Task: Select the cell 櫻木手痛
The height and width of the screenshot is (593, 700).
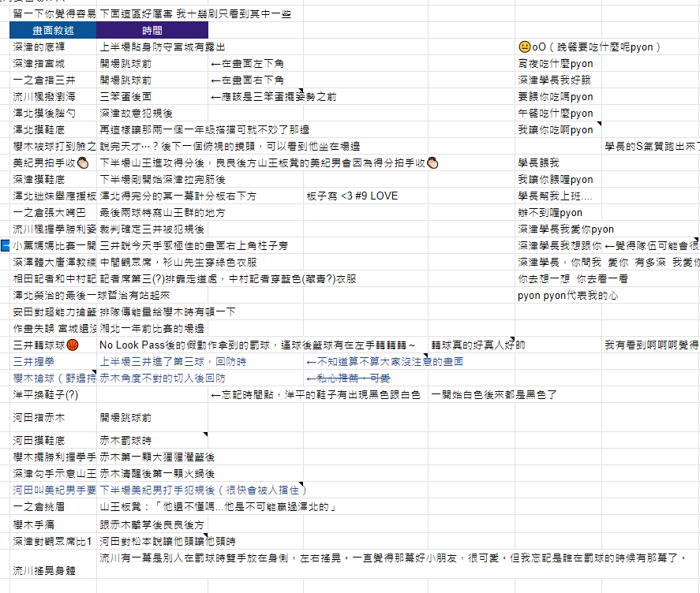Action: point(53,524)
